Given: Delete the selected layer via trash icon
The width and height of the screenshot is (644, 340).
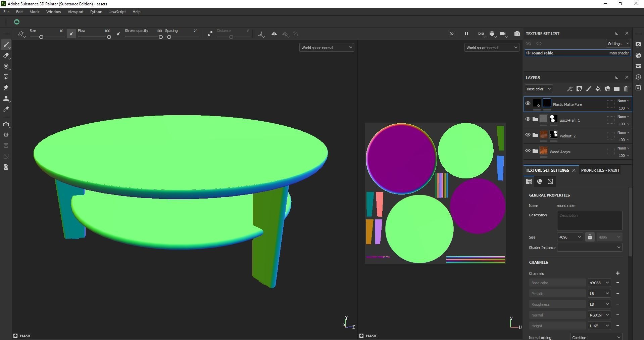Looking at the screenshot, I should (626, 89).
